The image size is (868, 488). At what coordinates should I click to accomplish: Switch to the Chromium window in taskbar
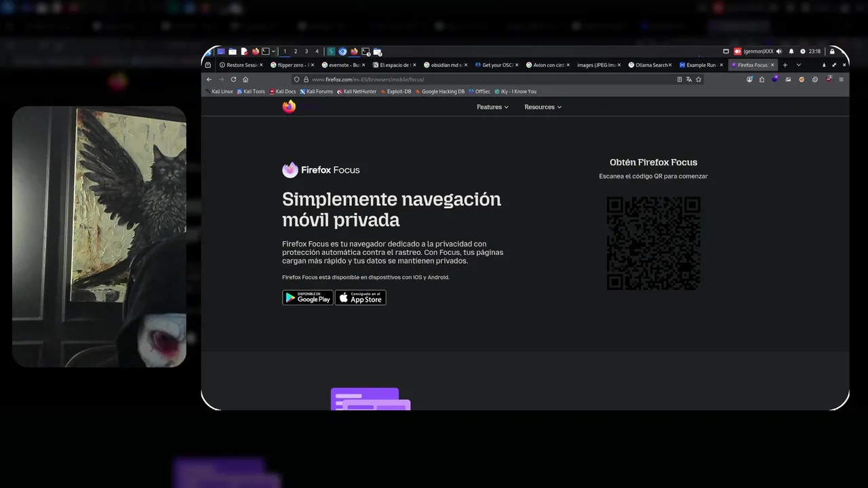coord(342,52)
